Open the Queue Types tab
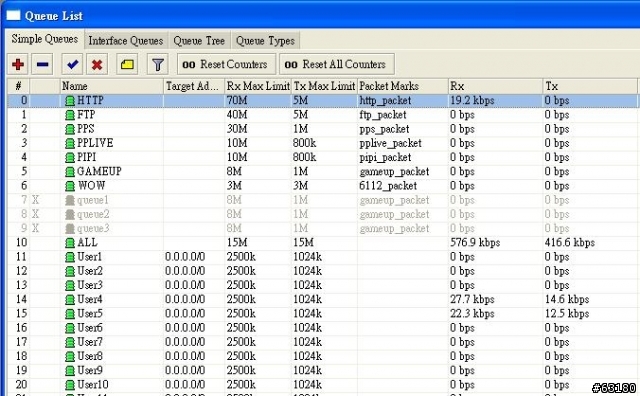Image resolution: width=640 pixels, height=396 pixels. coord(265,41)
